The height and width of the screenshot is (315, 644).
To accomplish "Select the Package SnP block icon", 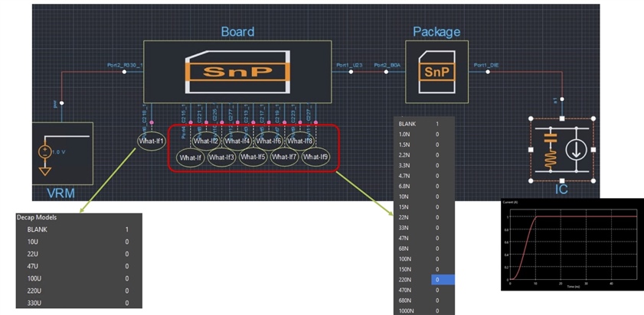I will [435, 72].
